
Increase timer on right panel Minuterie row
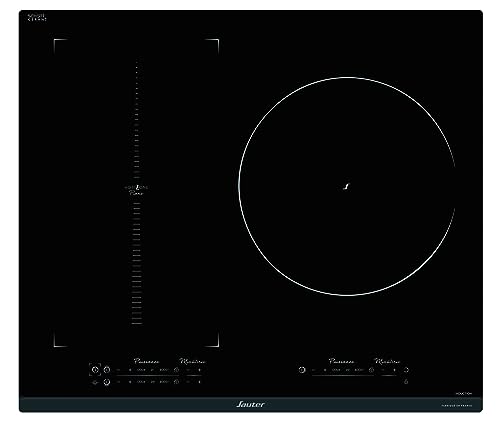coord(395,370)
